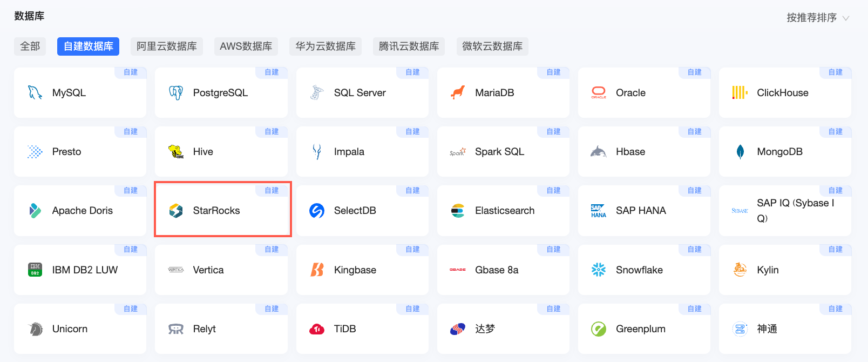Click the PostgreSQL elephant icon
868x362 pixels.
pyautogui.click(x=176, y=92)
